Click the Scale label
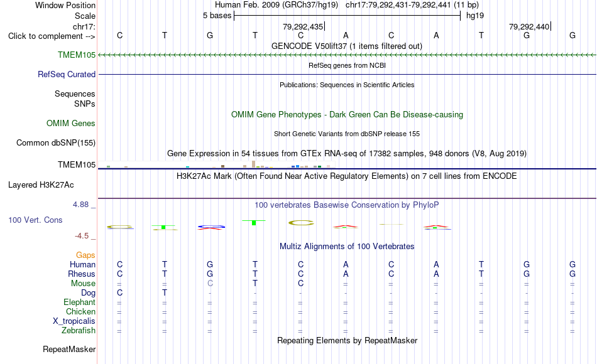597x364 pixels. point(85,16)
